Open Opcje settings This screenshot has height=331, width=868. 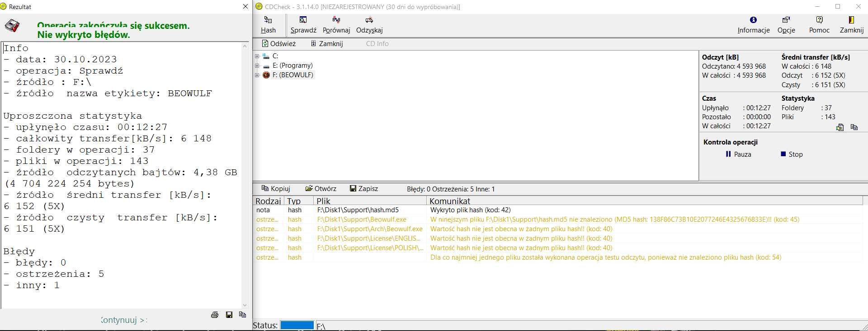[786, 25]
